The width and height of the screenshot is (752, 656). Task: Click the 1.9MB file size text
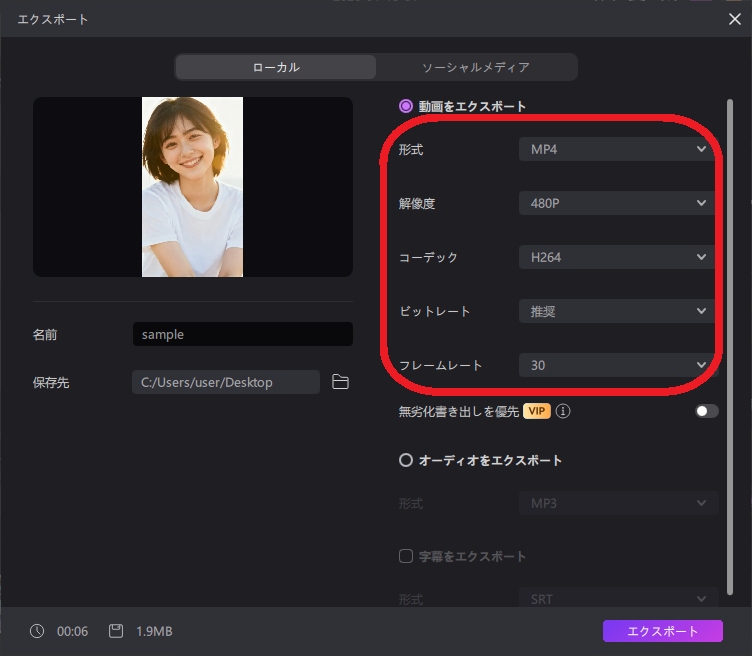click(154, 631)
